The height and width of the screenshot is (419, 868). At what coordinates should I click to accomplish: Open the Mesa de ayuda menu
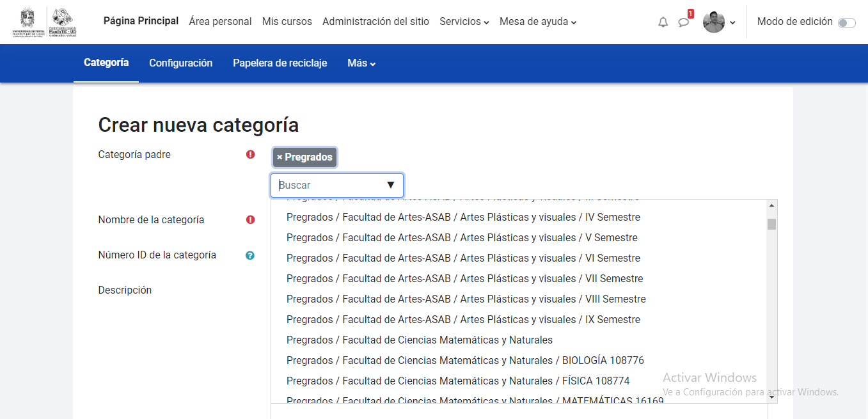tap(537, 22)
